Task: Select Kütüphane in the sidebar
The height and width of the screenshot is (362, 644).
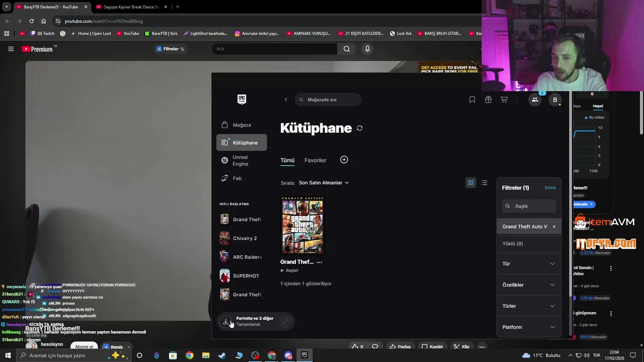Action: pos(242,143)
